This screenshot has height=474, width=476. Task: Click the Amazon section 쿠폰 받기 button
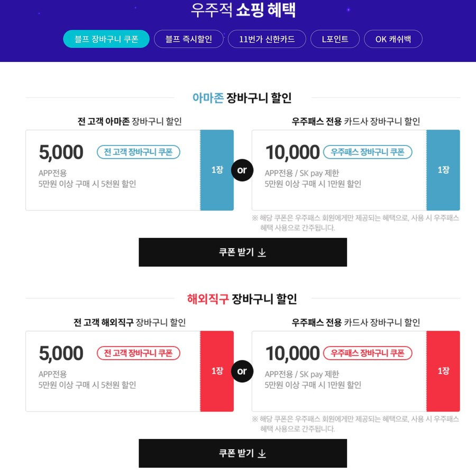tap(243, 252)
